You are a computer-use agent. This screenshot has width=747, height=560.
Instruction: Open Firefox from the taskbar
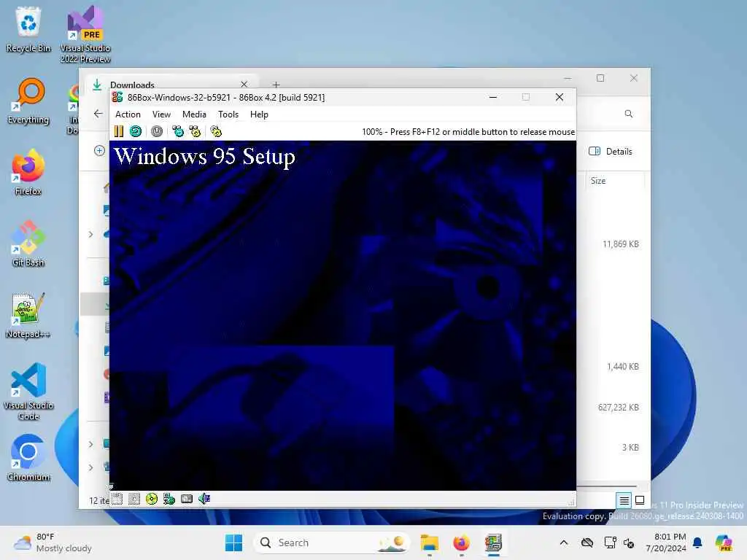(461, 542)
